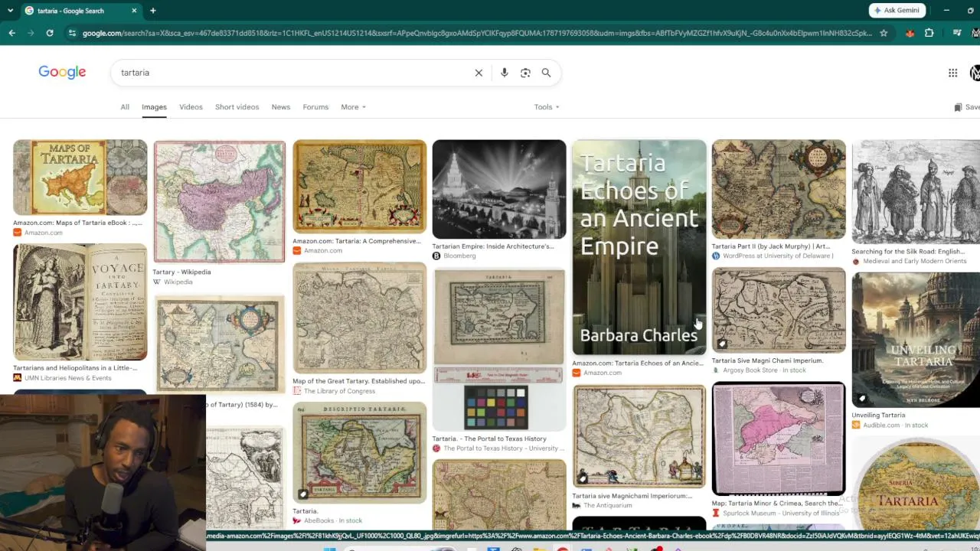Image resolution: width=980 pixels, height=551 pixels.
Task: Open the Short videos tab
Action: coord(237,107)
